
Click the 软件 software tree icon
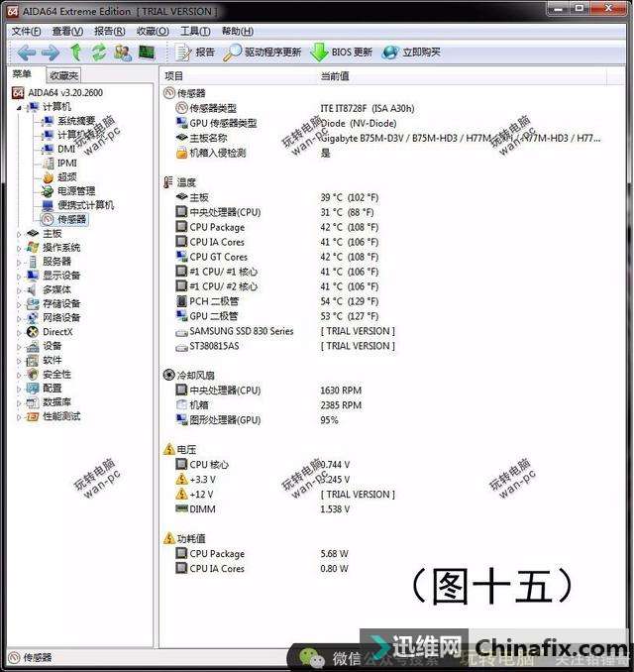(x=33, y=361)
